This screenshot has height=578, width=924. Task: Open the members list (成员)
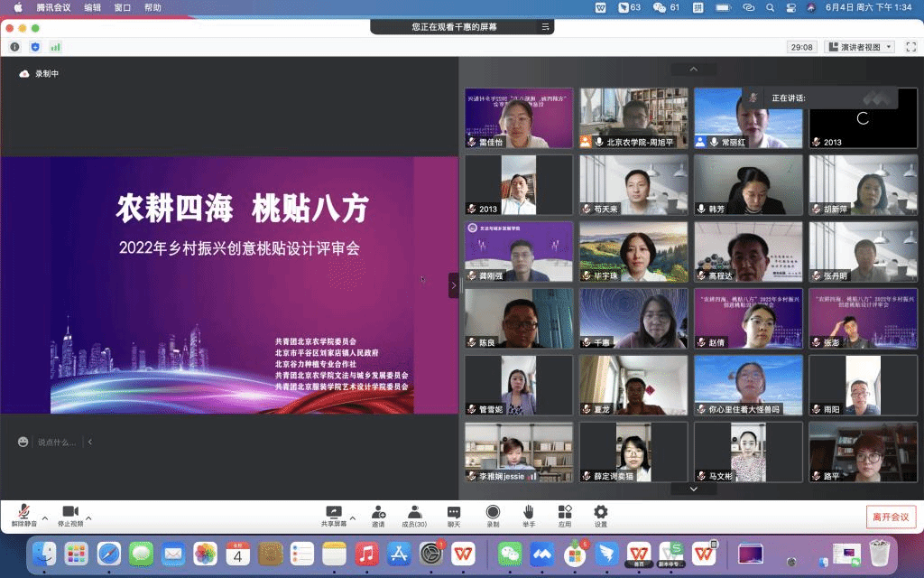point(414,512)
